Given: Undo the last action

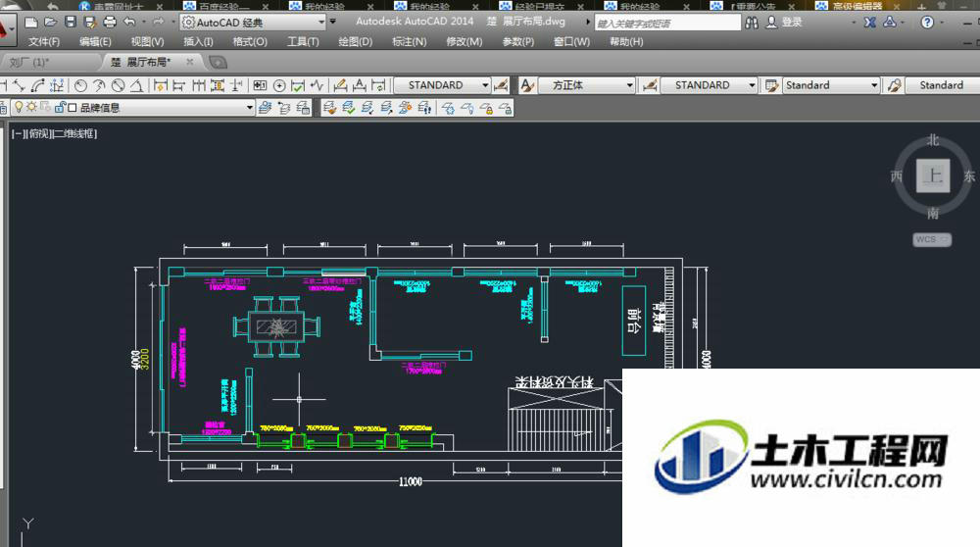Looking at the screenshot, I should pos(129,22).
